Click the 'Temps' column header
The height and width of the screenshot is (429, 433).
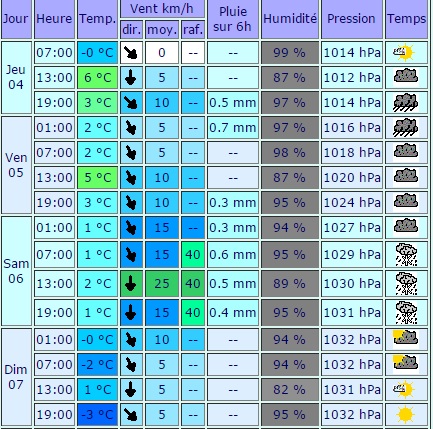pos(406,19)
